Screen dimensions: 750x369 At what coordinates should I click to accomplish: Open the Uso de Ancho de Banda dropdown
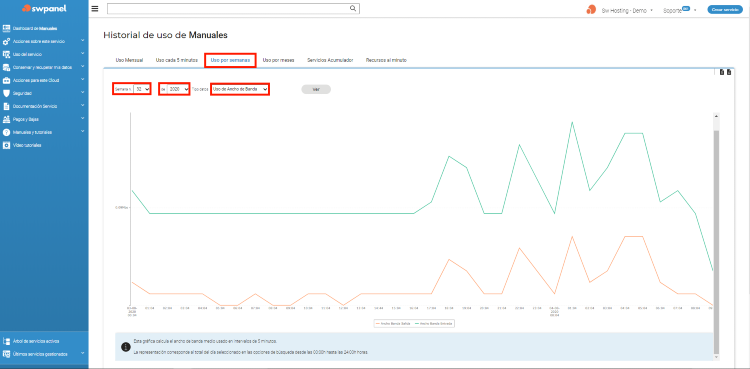[x=240, y=89]
